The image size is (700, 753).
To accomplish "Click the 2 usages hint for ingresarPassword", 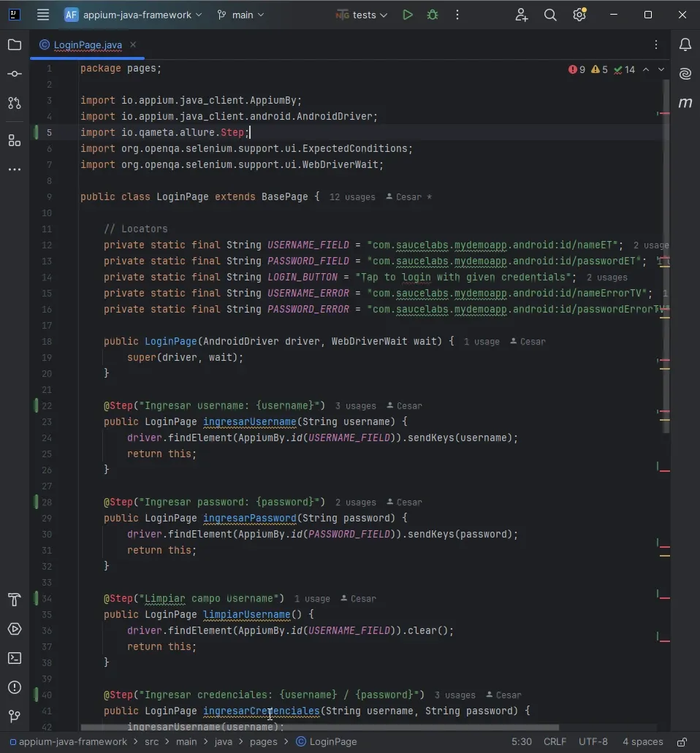I will point(356,502).
